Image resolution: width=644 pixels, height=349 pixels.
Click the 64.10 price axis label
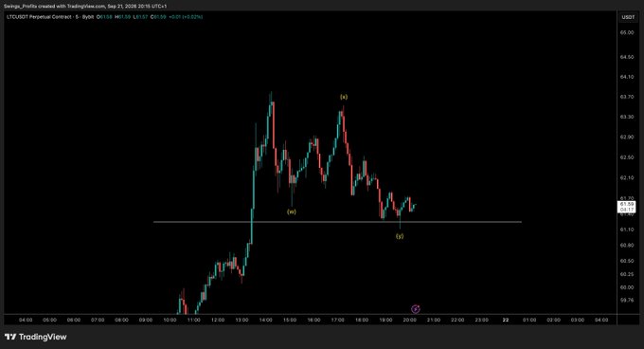[x=627, y=77]
